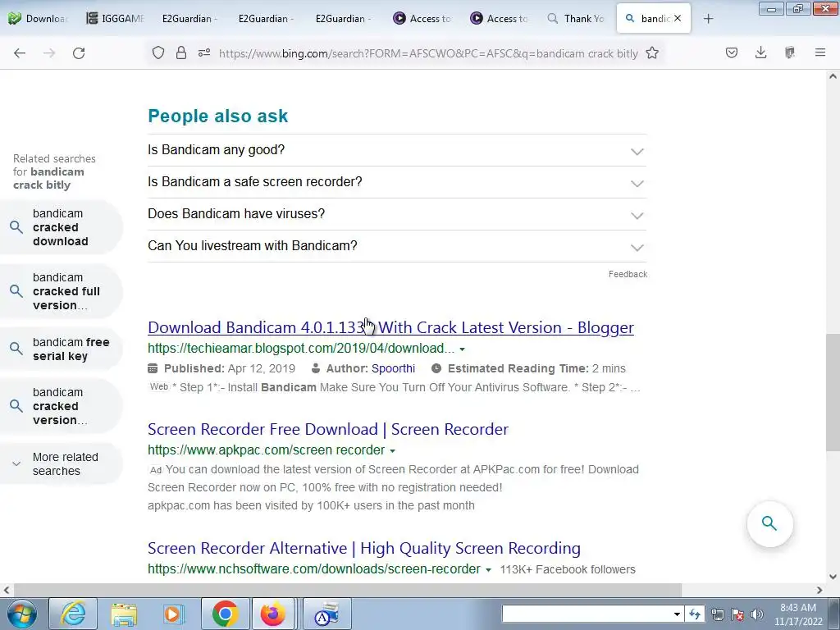Switch to the Download tab
Screen dimensions: 840x630
pyautogui.click(x=38, y=19)
